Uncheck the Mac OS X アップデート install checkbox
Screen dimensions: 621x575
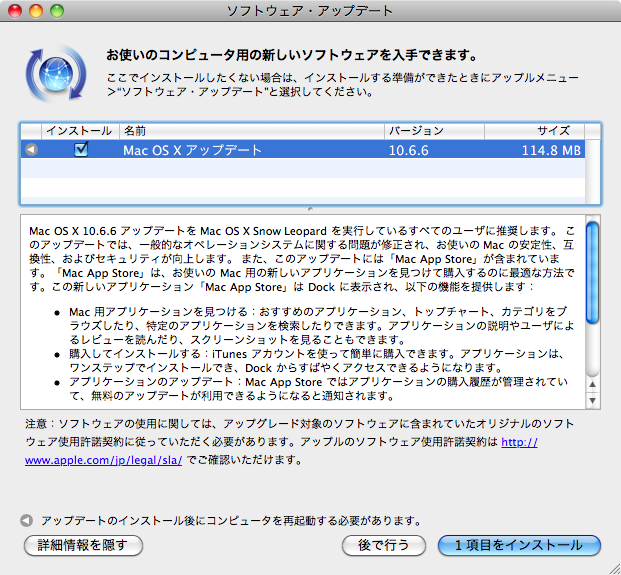[x=81, y=149]
